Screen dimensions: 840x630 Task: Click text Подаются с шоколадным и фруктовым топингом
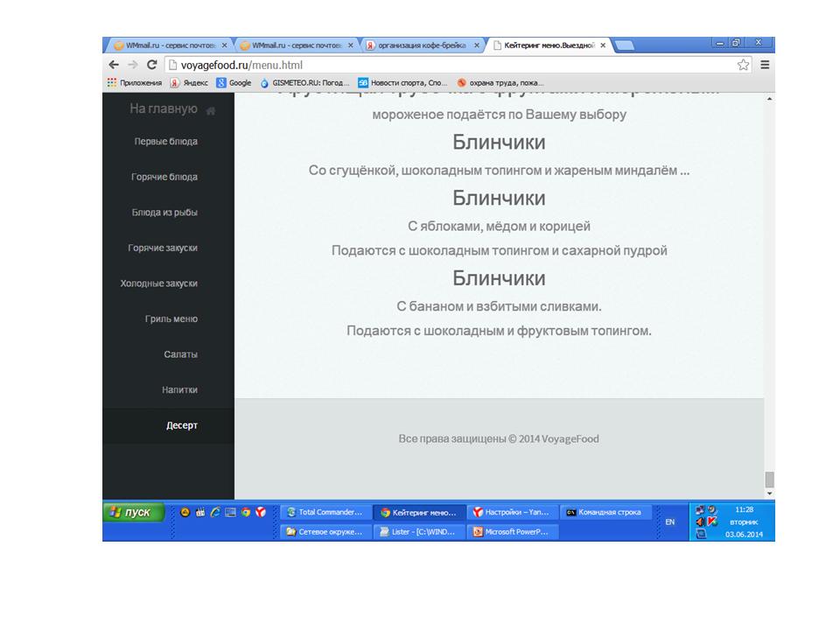tap(499, 331)
